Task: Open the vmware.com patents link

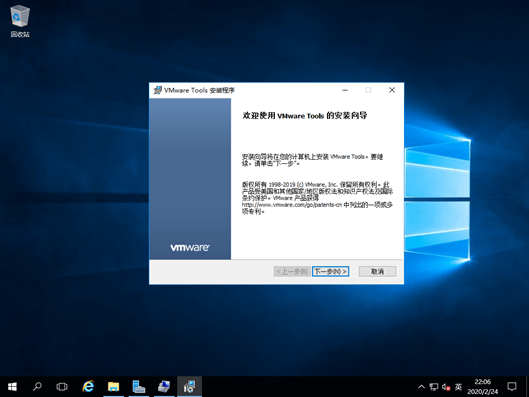Action: pyautogui.click(x=292, y=205)
